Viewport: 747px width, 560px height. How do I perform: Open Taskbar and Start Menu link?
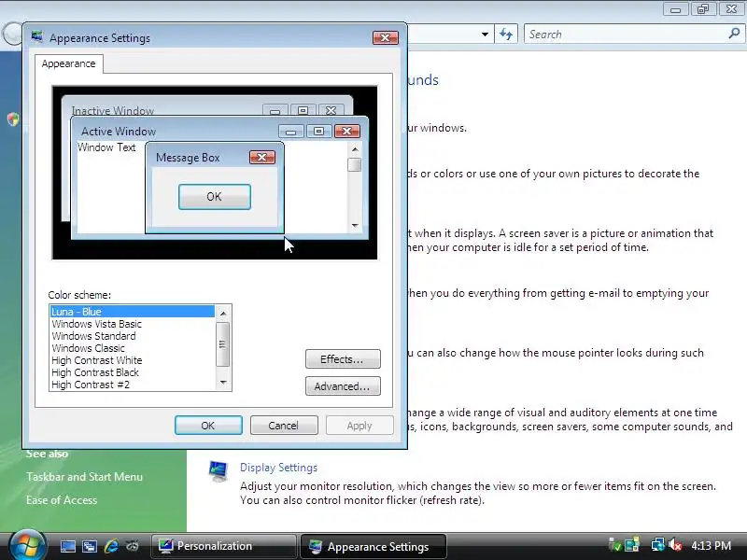(x=84, y=477)
